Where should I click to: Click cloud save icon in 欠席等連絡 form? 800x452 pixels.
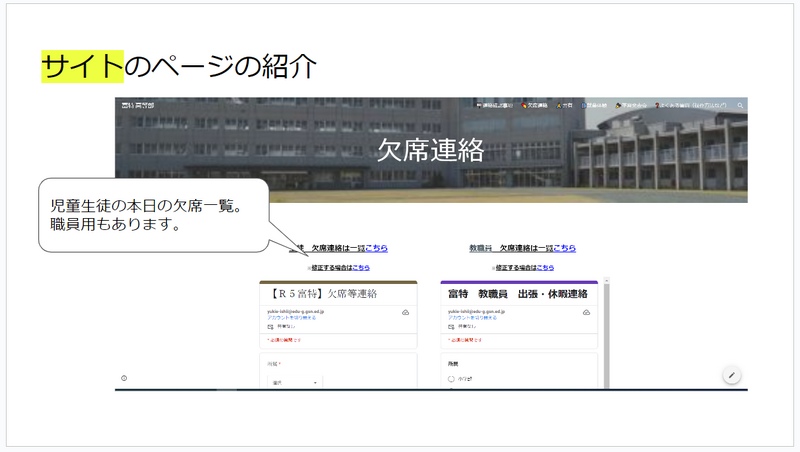pos(406,312)
